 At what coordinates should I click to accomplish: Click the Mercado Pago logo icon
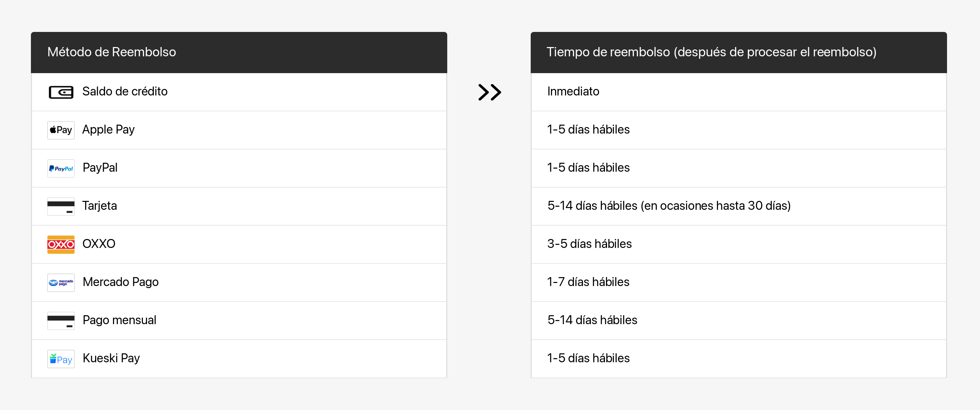pos(61,283)
